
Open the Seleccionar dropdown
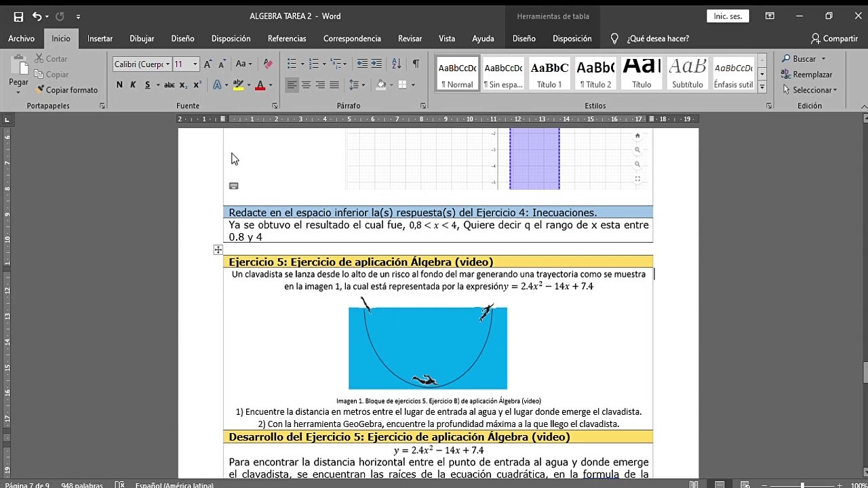(810, 90)
